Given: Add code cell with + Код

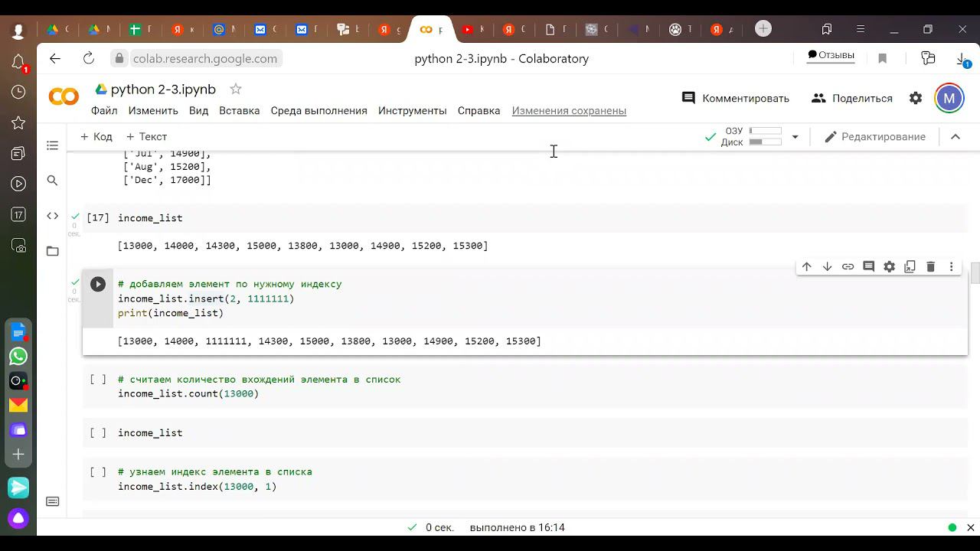Looking at the screenshot, I should pyautogui.click(x=96, y=136).
